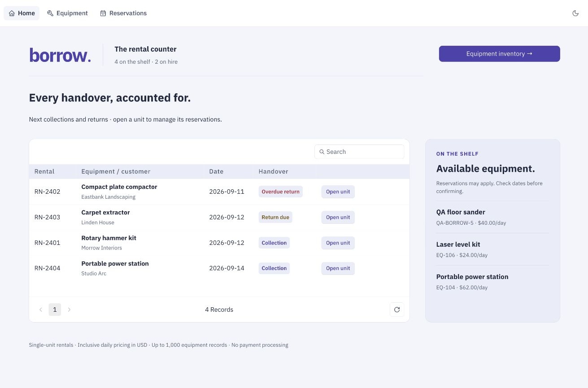
Task: Click the Handover column header
Action: [273, 172]
